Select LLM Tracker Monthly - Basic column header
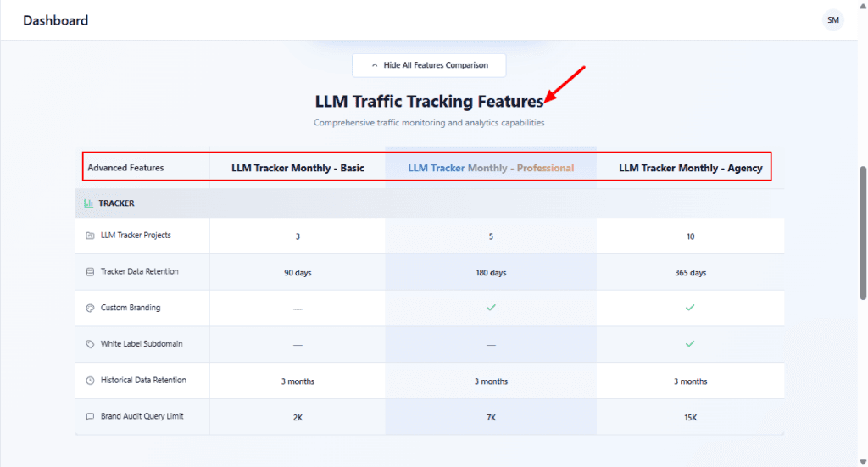868x467 pixels. [298, 168]
